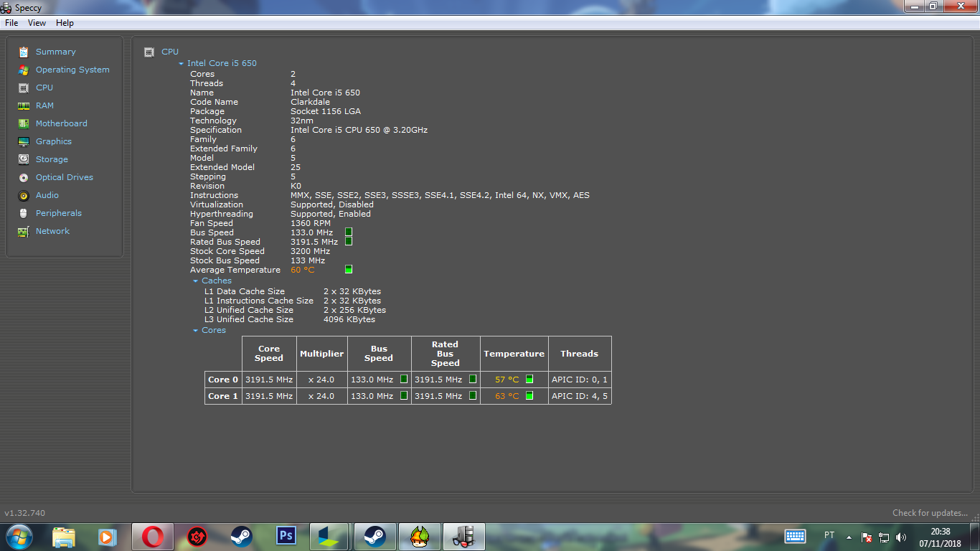
Task: Collapse the Intel Core i5 650 tree node
Action: [x=182, y=64]
